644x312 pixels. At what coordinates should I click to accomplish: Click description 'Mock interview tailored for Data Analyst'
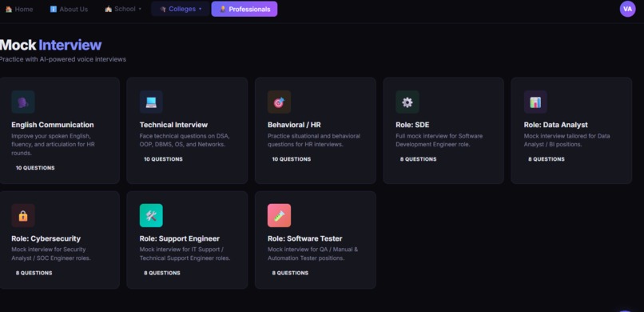(x=566, y=140)
